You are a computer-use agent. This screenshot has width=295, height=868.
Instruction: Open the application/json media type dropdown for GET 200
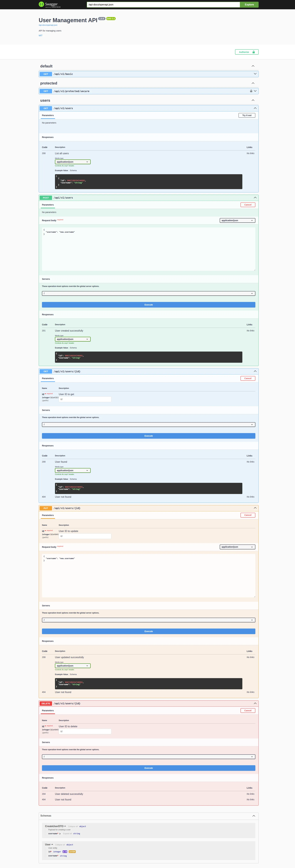[72, 162]
